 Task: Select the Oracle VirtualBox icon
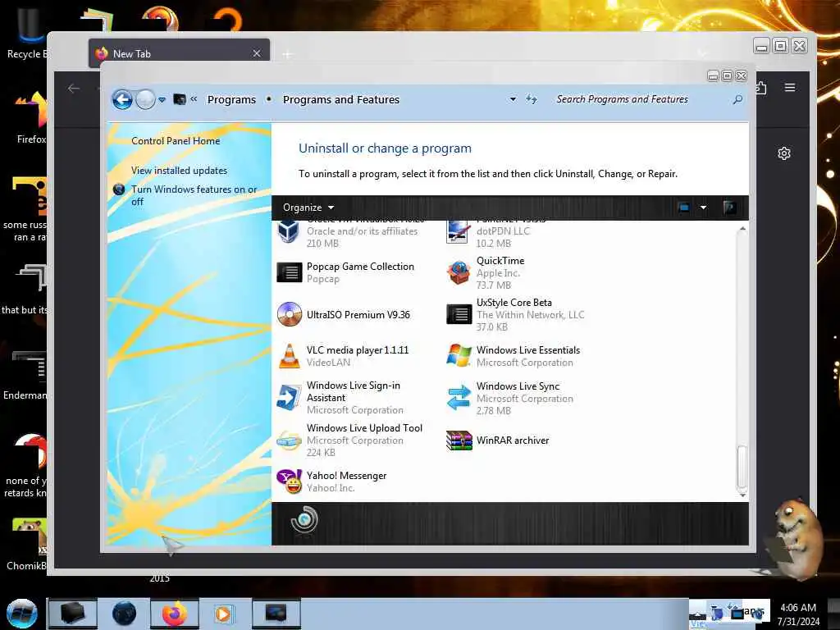coord(289,231)
